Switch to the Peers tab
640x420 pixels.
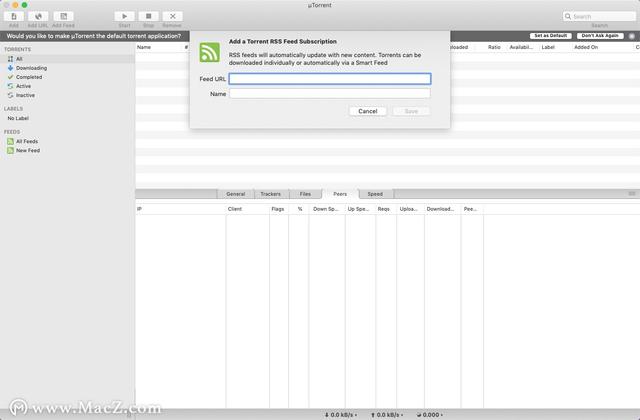pos(340,194)
